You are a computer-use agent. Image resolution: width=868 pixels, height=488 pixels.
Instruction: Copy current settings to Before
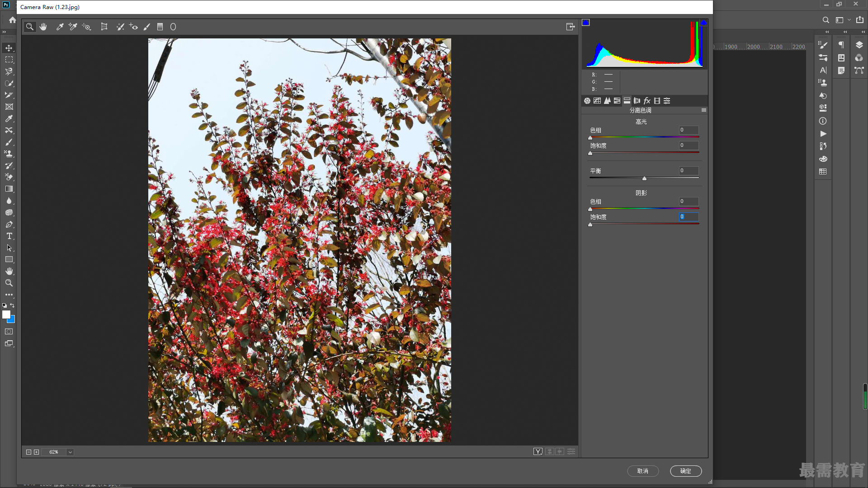click(560, 451)
